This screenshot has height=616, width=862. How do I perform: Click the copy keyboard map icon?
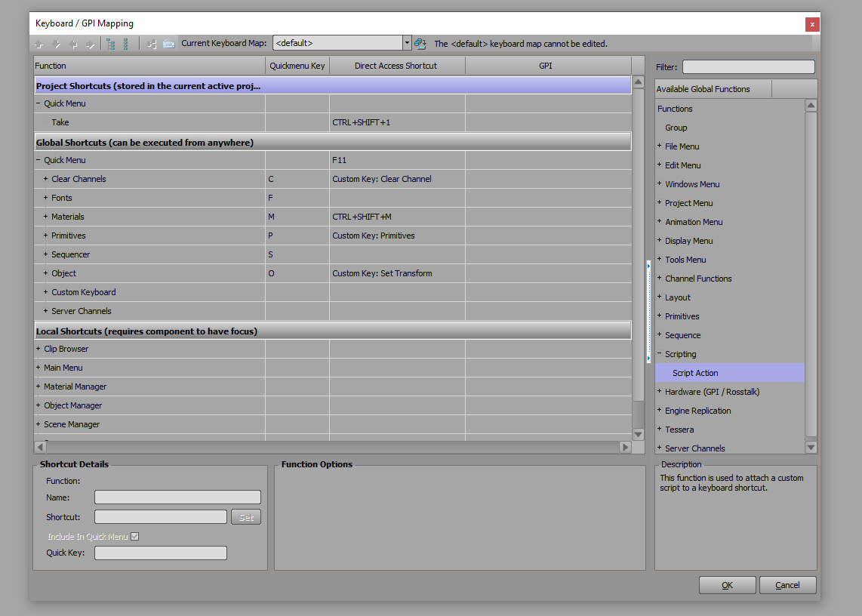420,44
